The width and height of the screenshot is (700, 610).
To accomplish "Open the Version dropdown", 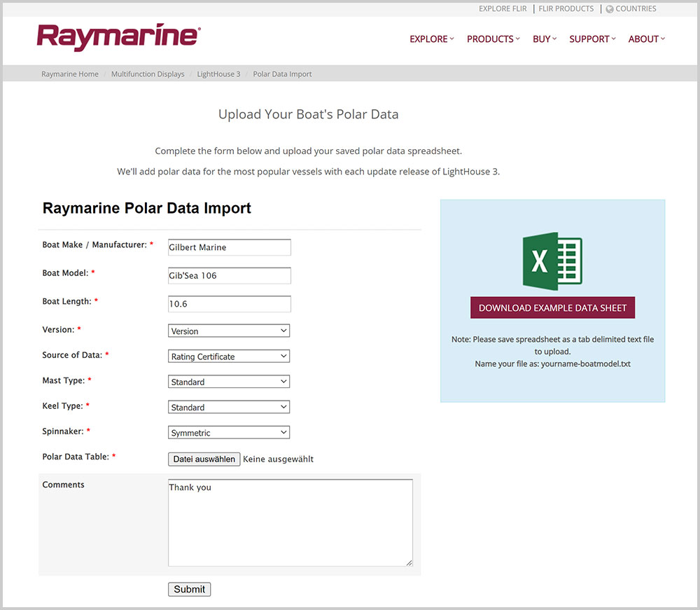I will [229, 331].
